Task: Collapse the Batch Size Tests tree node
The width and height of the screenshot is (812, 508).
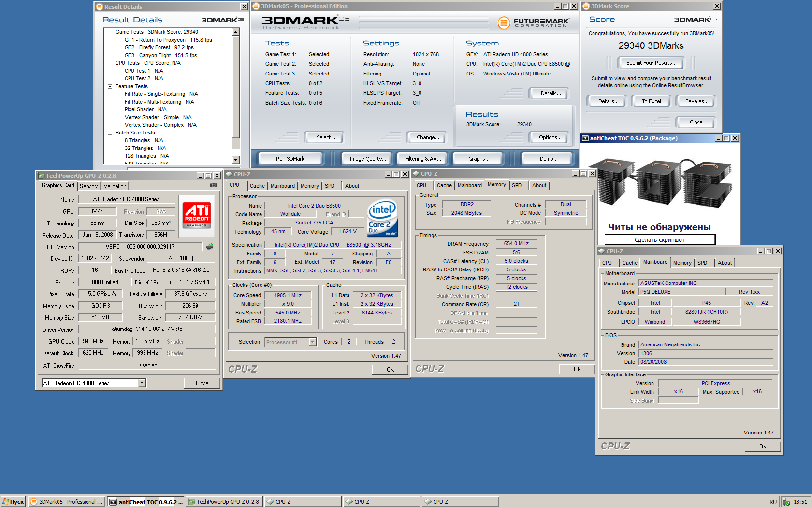Action: [x=110, y=133]
